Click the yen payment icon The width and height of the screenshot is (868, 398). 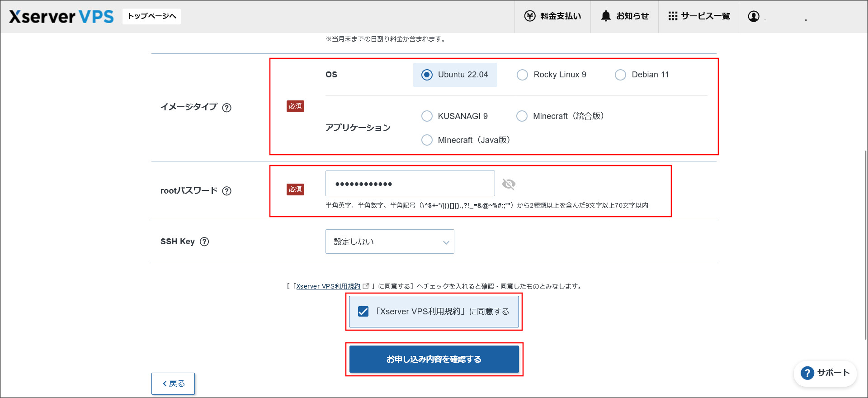530,16
